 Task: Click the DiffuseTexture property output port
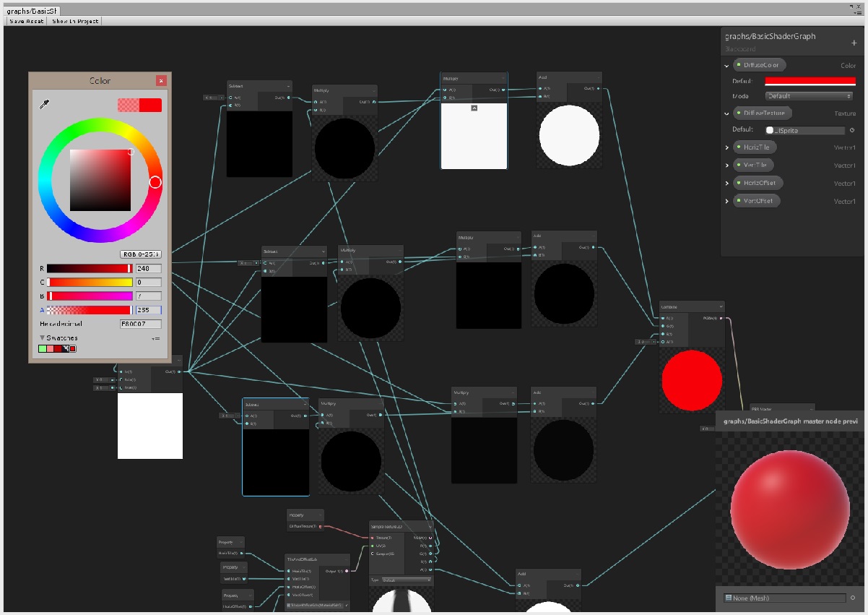tap(320, 527)
